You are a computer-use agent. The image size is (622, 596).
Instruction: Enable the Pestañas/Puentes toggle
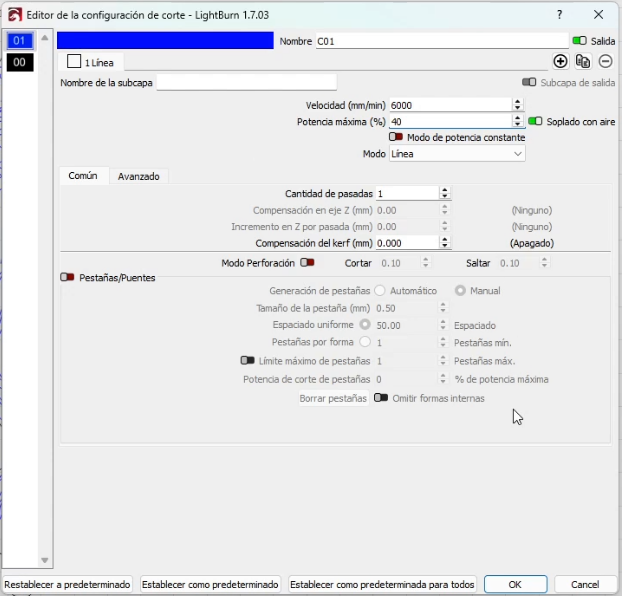click(67, 277)
